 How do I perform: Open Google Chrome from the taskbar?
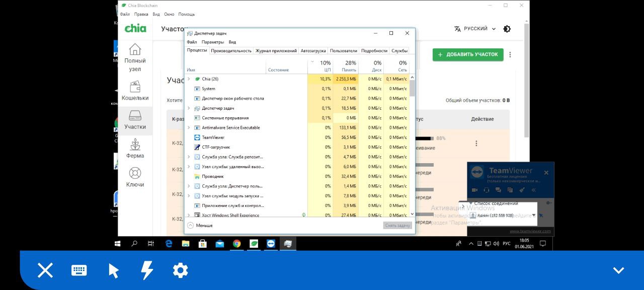tap(236, 244)
